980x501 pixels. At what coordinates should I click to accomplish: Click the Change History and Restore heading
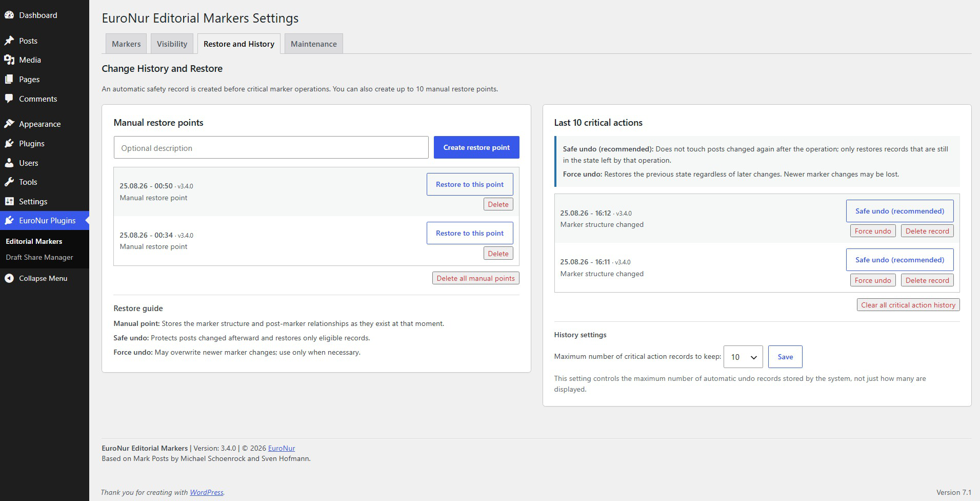pos(162,69)
